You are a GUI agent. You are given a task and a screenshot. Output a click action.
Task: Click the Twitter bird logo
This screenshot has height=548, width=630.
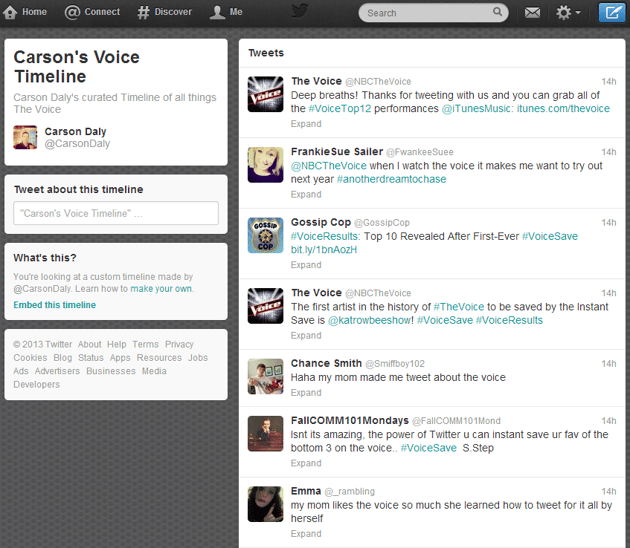click(299, 12)
